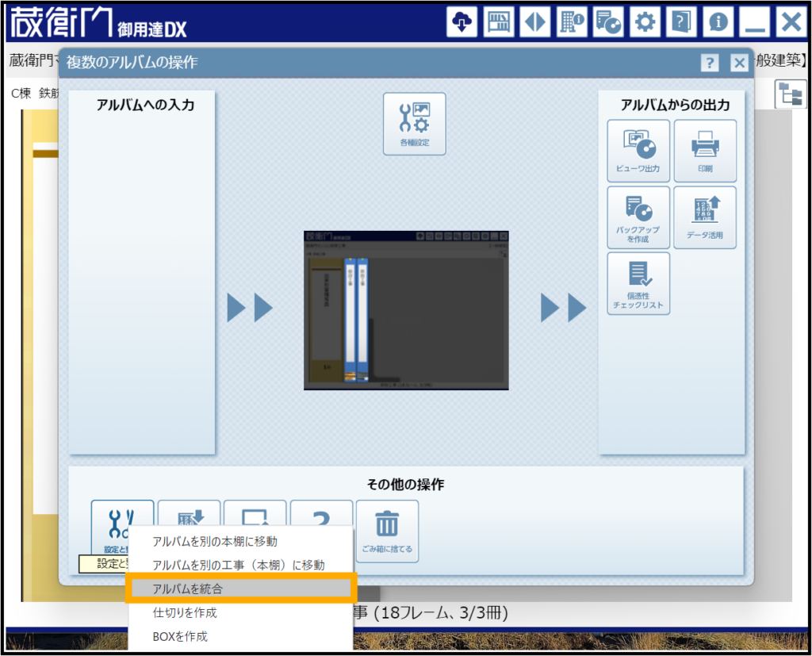Click the download arrow button in その他の操作

coord(190,513)
